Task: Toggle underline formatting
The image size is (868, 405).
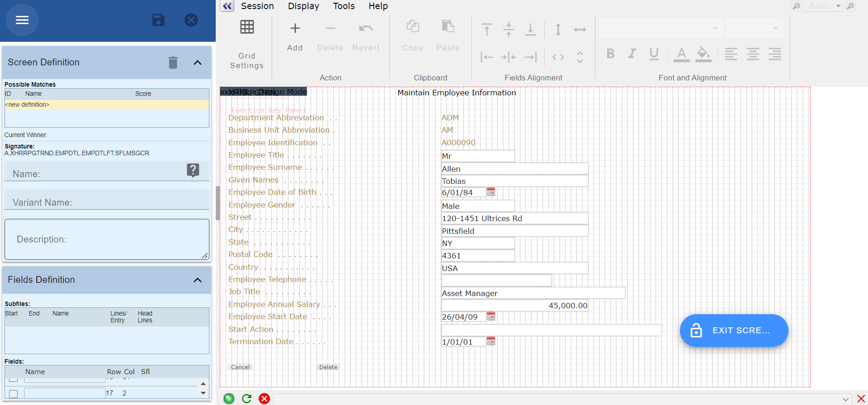Action: [654, 54]
